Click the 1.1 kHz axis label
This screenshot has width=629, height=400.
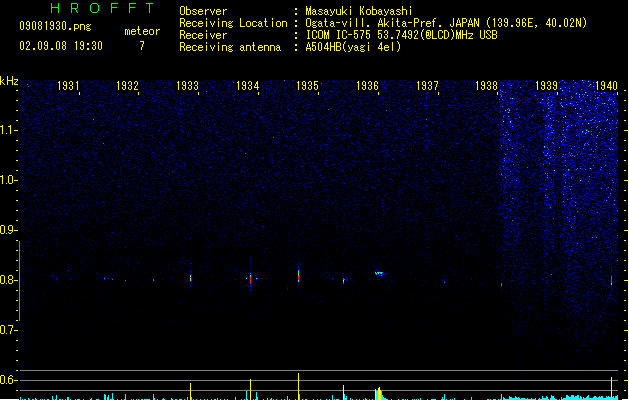pyautogui.click(x=8, y=130)
